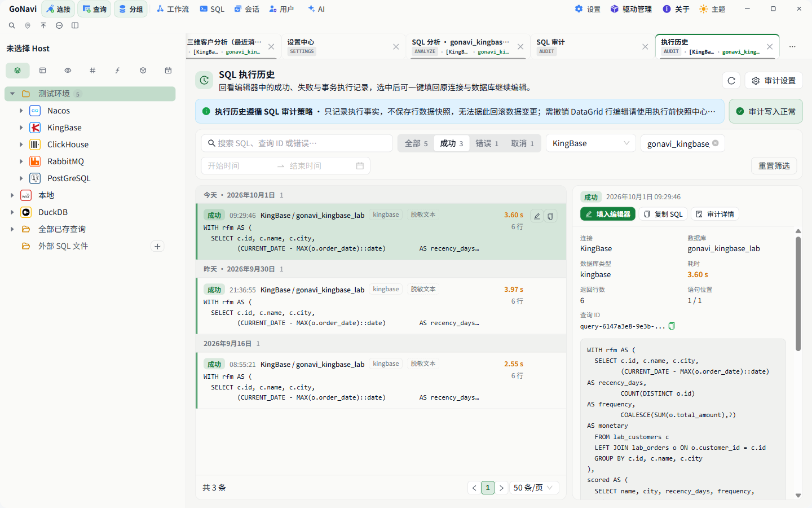This screenshot has width=812, height=508.
Task: Open the 50 条/页 page size dropdown
Action: [533, 488]
